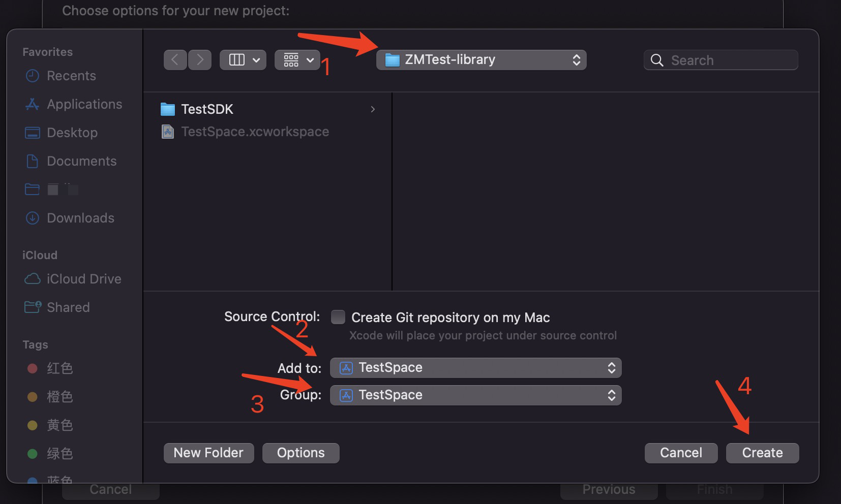This screenshot has height=504, width=841.
Task: Click the Search field
Action: click(x=720, y=60)
